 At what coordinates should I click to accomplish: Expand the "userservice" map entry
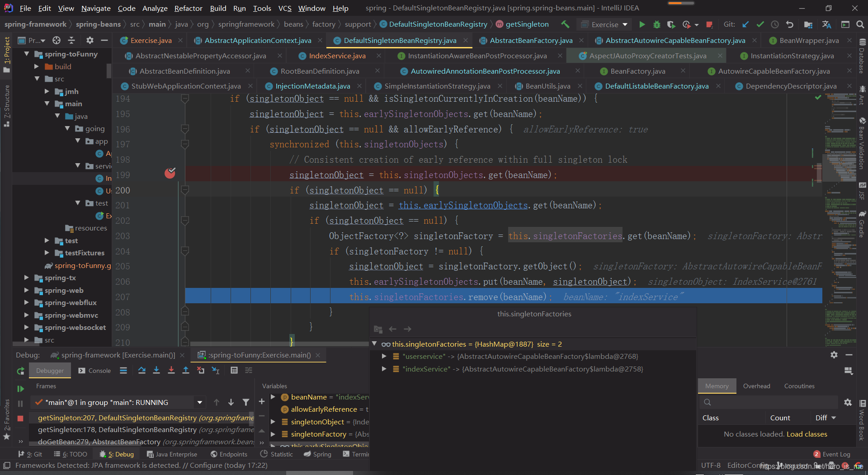[x=384, y=356]
